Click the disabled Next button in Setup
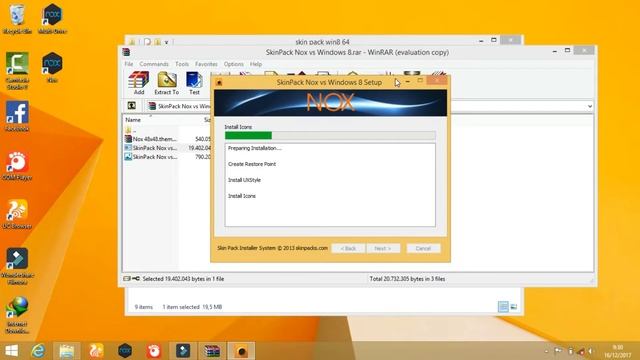The image size is (640, 360). [x=382, y=248]
